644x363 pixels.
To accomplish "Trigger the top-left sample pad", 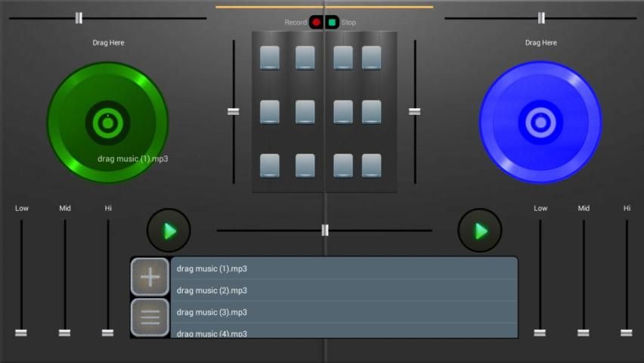I will click(x=270, y=57).
